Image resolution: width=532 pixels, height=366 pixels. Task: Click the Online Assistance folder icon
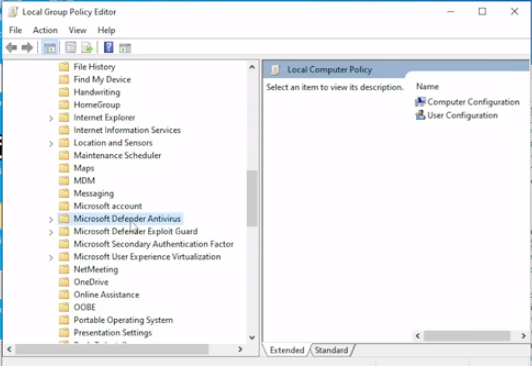pos(64,294)
